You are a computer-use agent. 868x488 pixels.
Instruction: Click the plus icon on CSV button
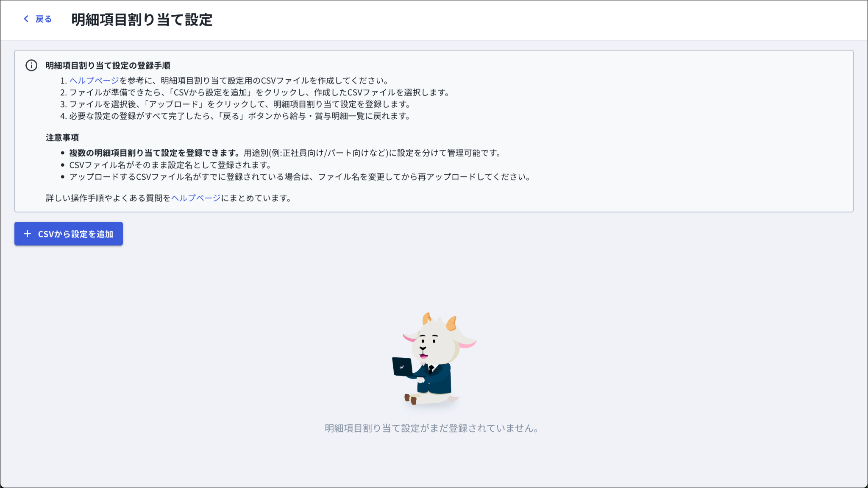[x=27, y=234]
